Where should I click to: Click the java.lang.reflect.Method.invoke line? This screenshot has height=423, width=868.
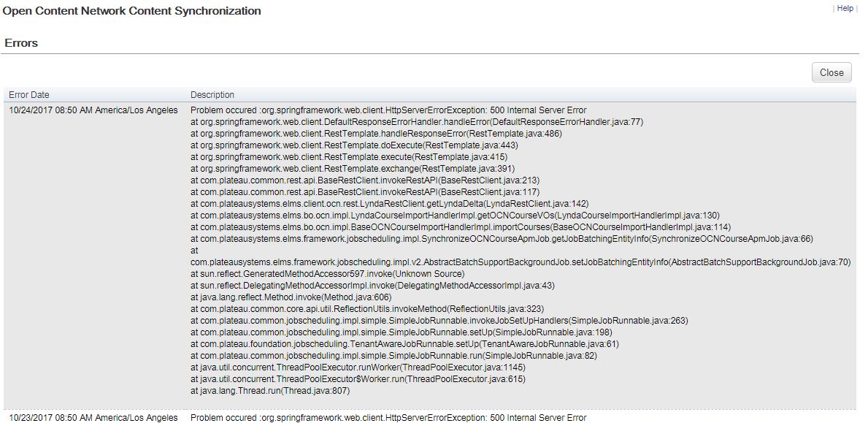[x=291, y=297]
